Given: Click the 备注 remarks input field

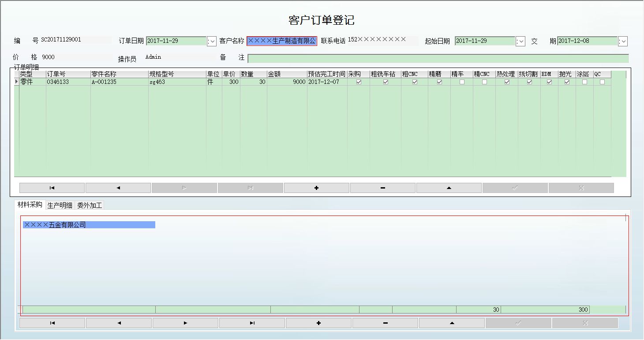Looking at the screenshot, I should [438, 59].
